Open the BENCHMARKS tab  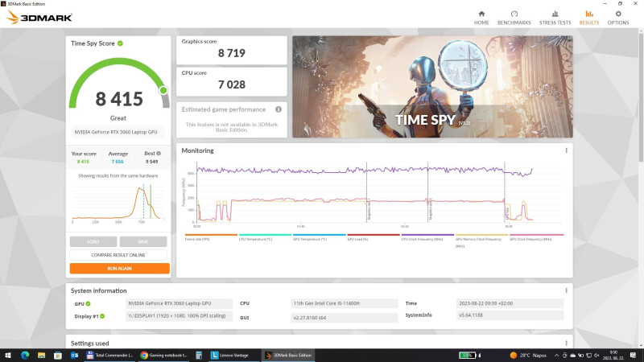pyautogui.click(x=514, y=18)
